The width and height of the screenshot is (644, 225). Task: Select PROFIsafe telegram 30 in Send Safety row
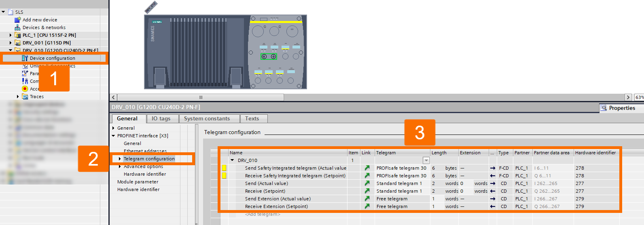tap(401, 168)
